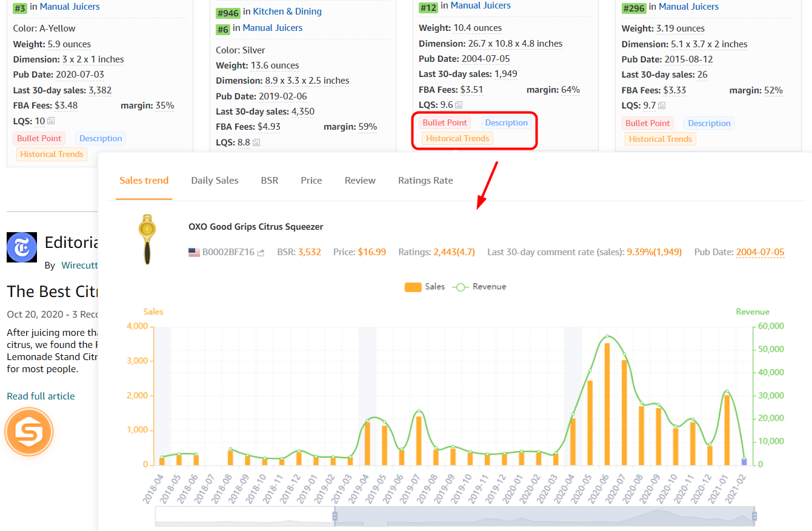Screen dimensions: 812x531
Task: Move the right handle of the date range slider
Action: (754, 516)
